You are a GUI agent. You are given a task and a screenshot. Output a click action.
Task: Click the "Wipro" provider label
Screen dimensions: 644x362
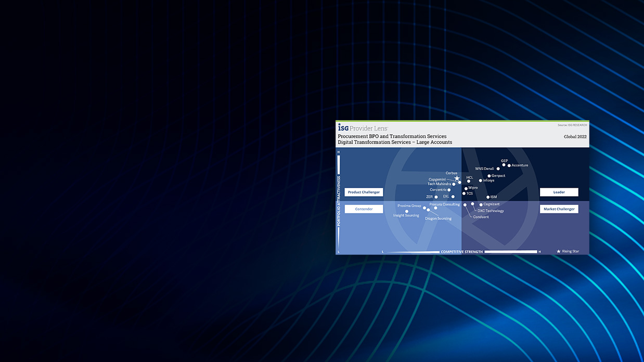(473, 188)
